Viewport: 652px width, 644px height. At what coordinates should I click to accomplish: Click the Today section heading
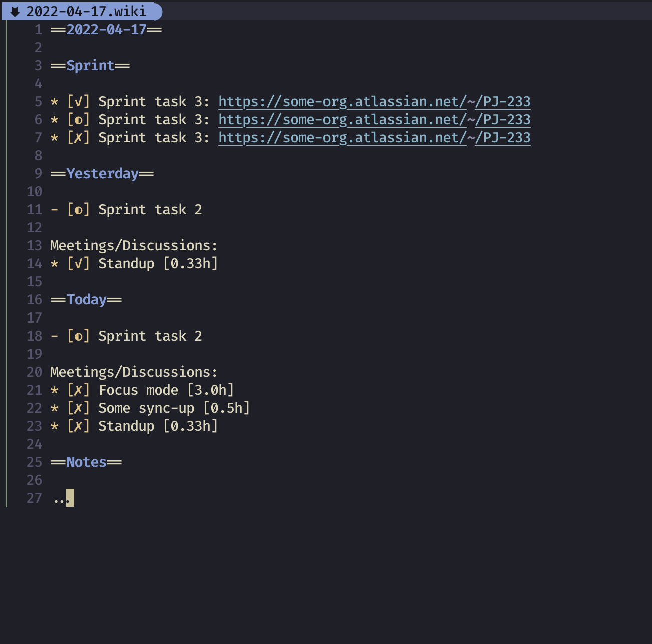pyautogui.click(x=86, y=299)
